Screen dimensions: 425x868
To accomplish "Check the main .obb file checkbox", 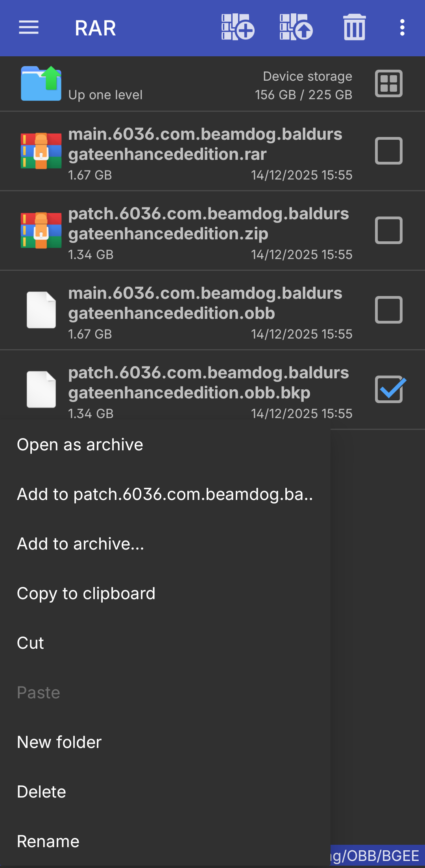I will 389,310.
